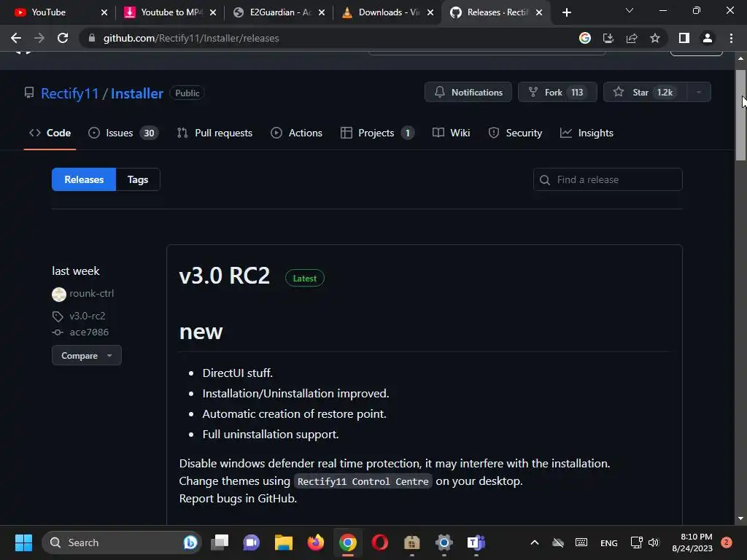This screenshot has width=747, height=560.
Task: Click the Chrome taskbar icon
Action: coord(348,542)
